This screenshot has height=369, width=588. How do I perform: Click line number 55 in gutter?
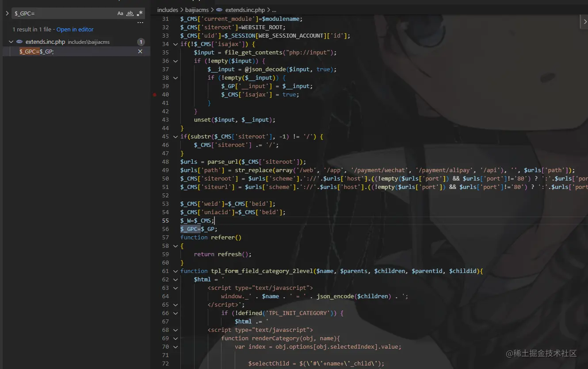click(165, 221)
